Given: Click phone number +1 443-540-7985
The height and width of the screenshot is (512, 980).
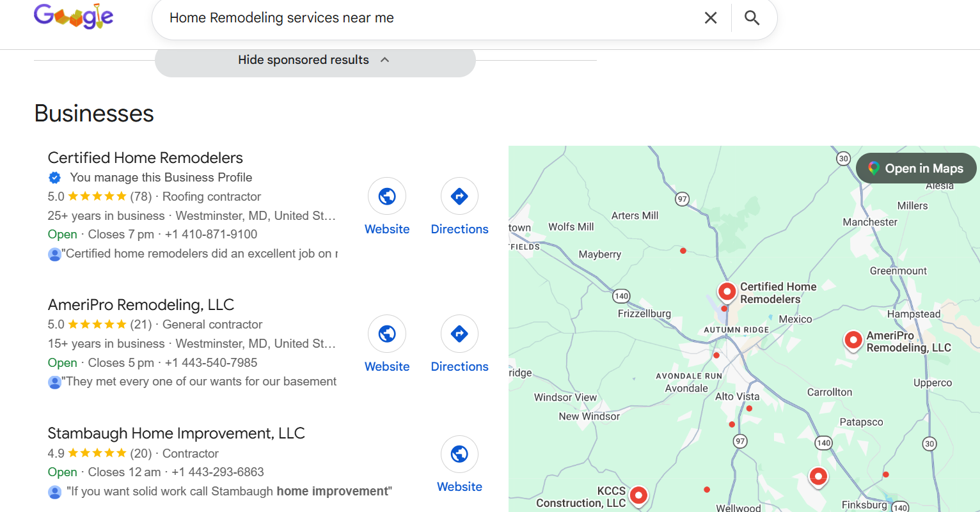Looking at the screenshot, I should click(x=211, y=363).
